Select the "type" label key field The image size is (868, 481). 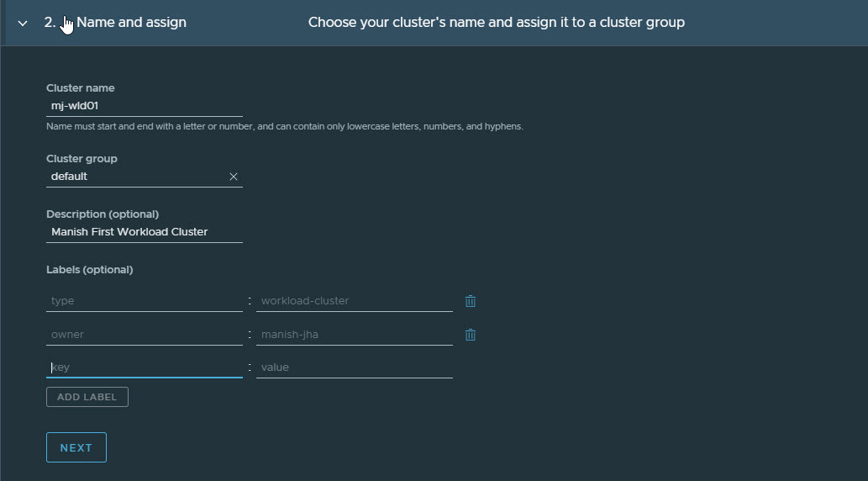(x=144, y=301)
